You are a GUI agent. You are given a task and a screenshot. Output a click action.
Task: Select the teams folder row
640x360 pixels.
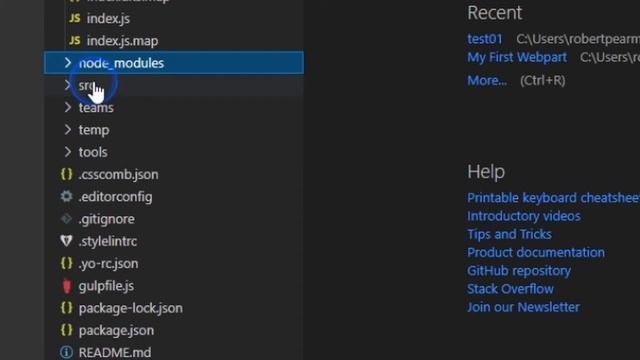pyautogui.click(x=174, y=107)
